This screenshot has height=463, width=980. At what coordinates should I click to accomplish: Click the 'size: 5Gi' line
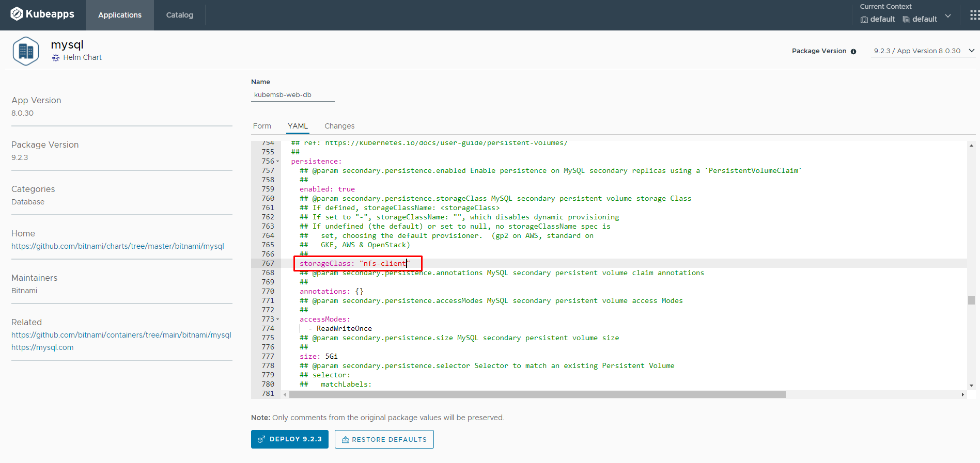coord(319,357)
